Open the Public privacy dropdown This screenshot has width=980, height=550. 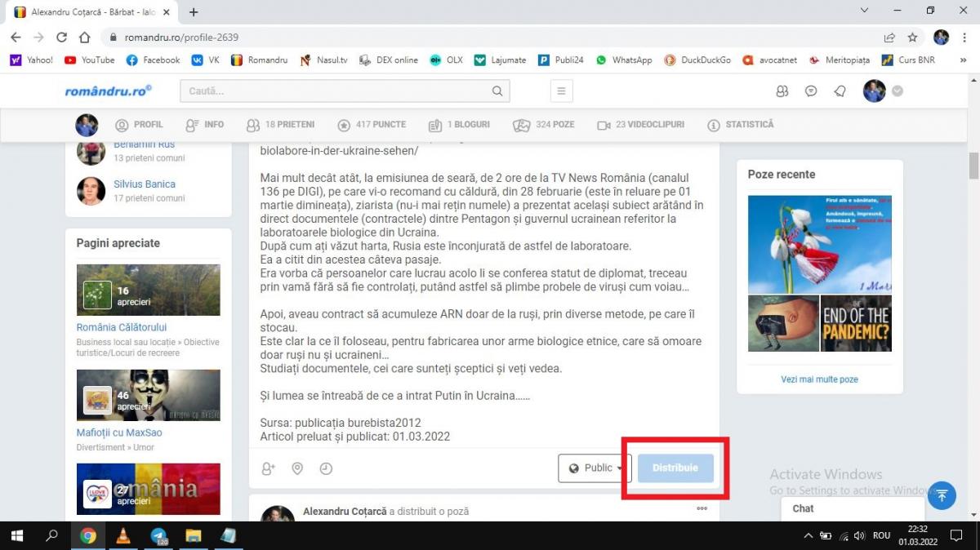tap(595, 468)
